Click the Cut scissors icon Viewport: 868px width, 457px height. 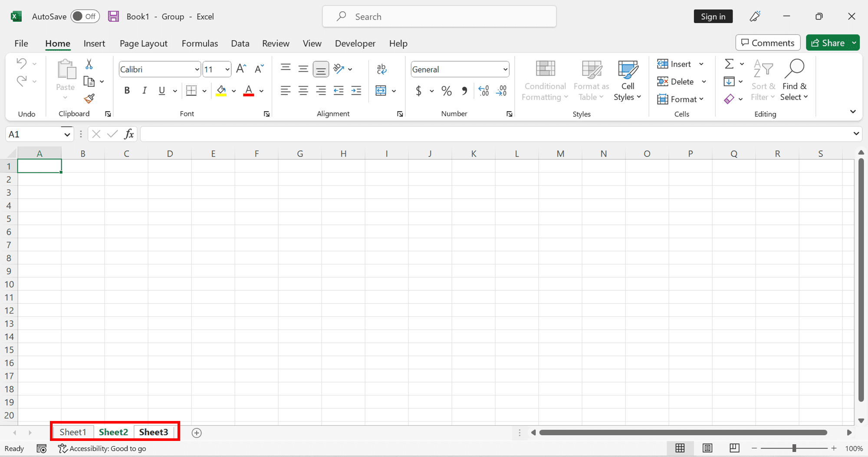pyautogui.click(x=89, y=63)
